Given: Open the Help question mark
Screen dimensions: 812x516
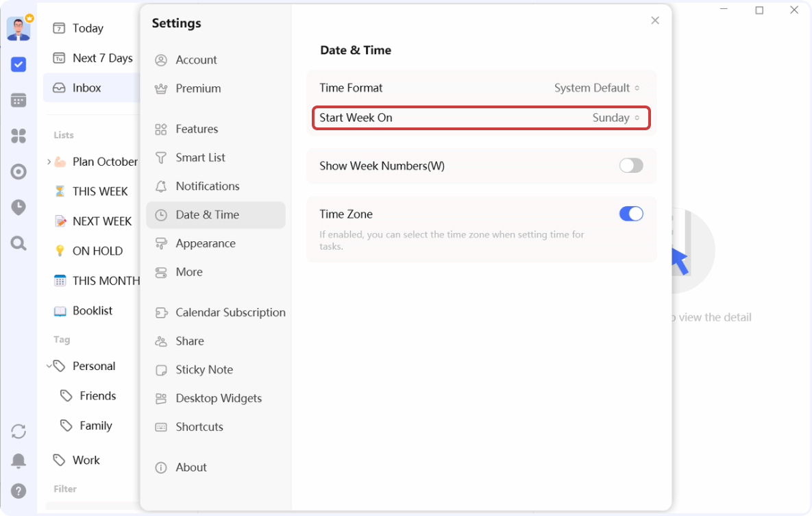Looking at the screenshot, I should click(18, 491).
